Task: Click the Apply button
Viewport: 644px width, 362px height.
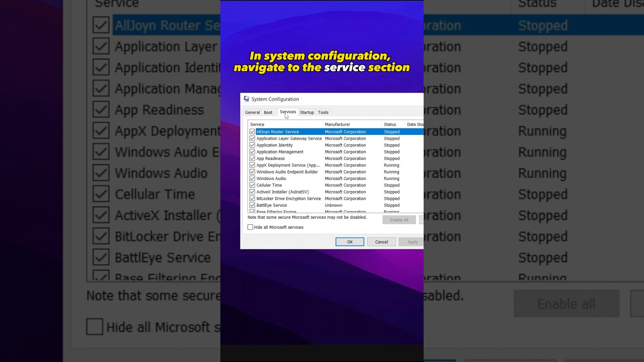Action: pyautogui.click(x=411, y=242)
